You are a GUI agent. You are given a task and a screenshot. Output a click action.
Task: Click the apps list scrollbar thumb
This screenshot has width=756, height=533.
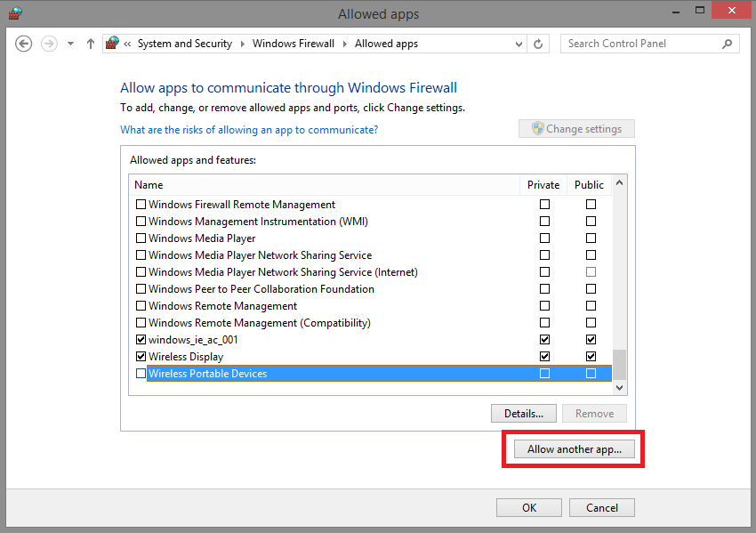point(620,365)
